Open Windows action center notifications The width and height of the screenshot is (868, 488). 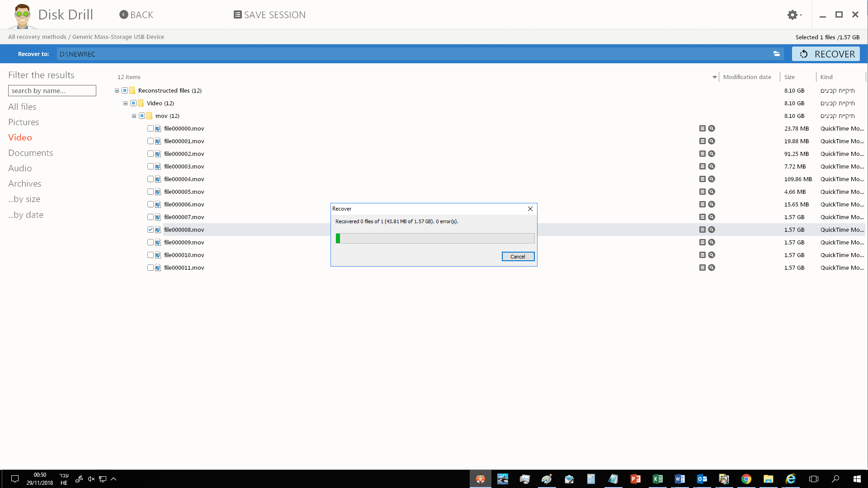tap(14, 479)
